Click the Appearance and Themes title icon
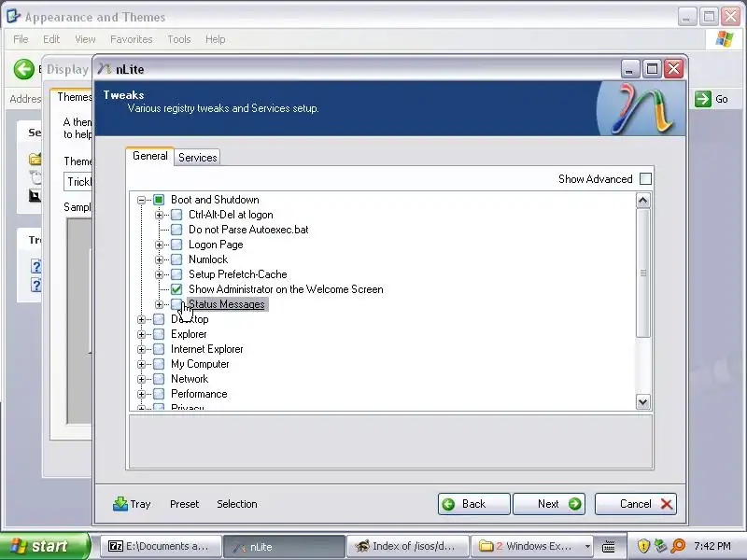Viewport: 747px width, 560px height. click(x=13, y=17)
